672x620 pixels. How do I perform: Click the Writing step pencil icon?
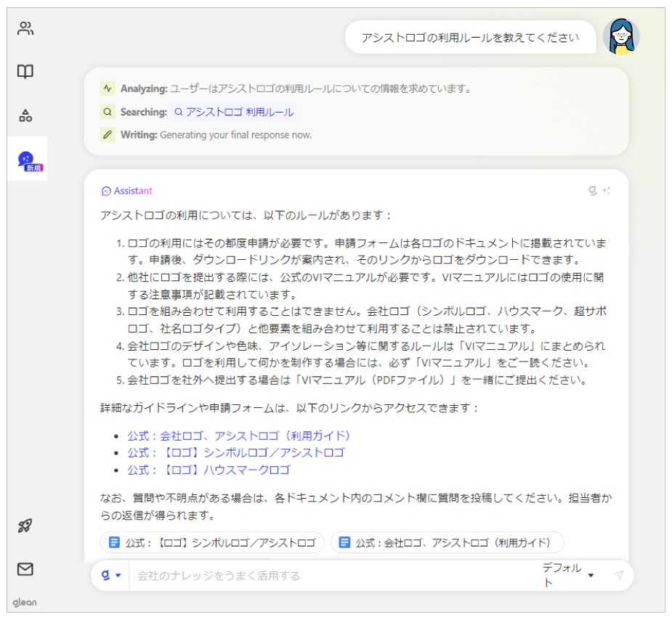point(108,134)
